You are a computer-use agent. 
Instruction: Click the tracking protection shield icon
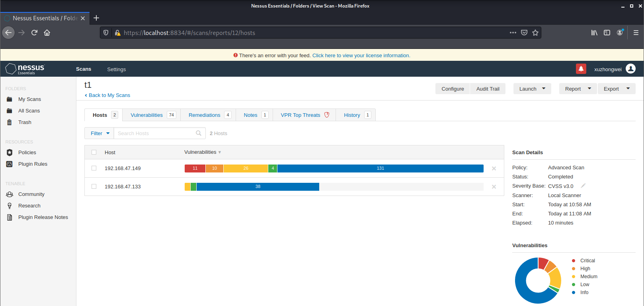tap(106, 33)
